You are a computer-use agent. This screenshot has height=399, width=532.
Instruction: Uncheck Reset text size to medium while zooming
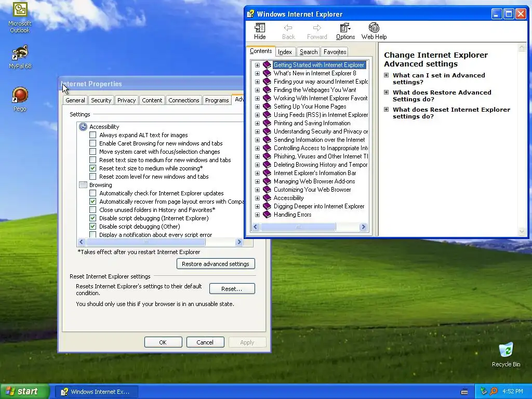tap(92, 168)
